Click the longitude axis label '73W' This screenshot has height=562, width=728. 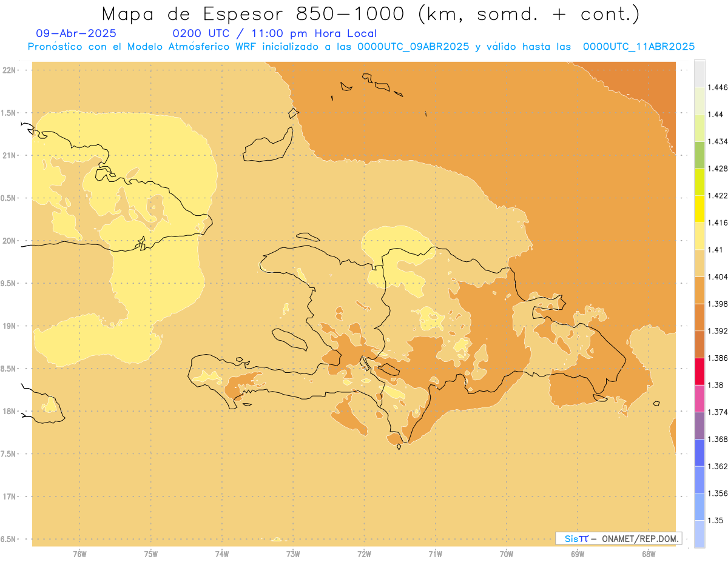click(293, 554)
